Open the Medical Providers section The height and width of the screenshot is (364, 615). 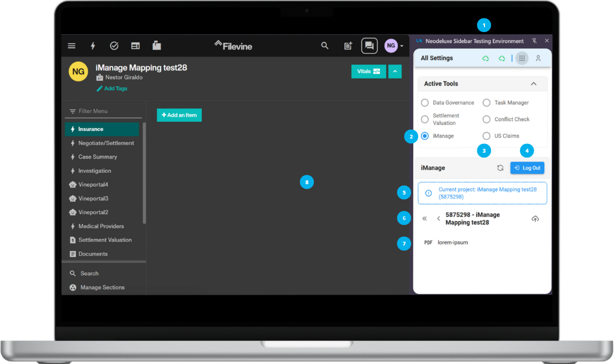(x=102, y=226)
